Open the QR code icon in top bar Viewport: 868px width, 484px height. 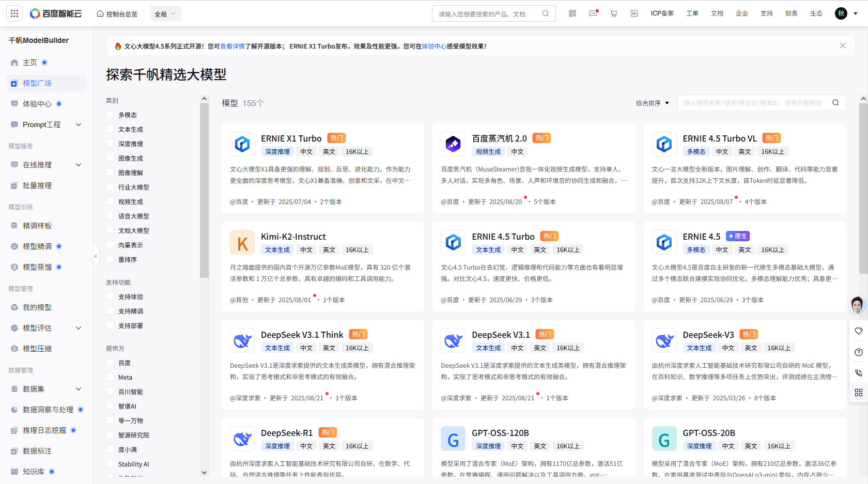coord(572,13)
